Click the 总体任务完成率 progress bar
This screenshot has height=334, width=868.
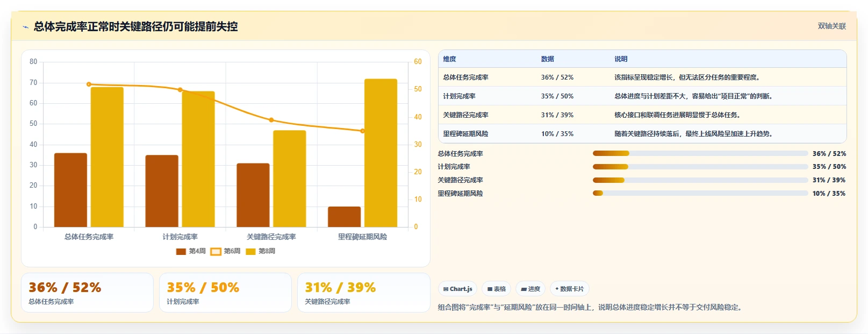[700, 153]
